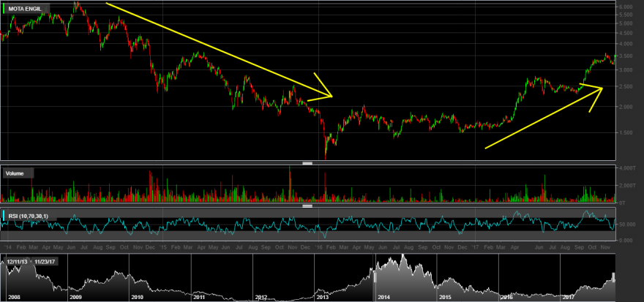Click the range selector's right handle in 2017
This screenshot has height=302, width=644.
pyautogui.click(x=613, y=277)
